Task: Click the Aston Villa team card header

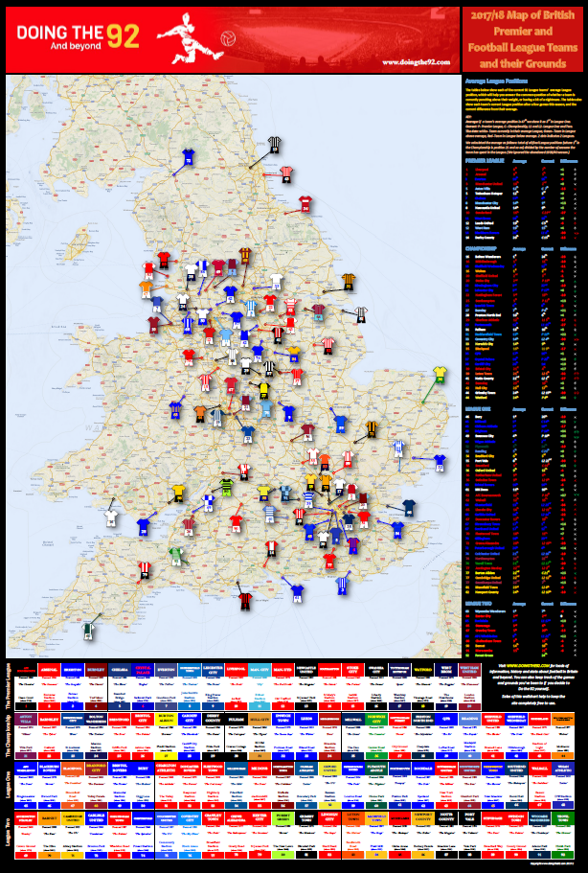Action: click(x=26, y=719)
